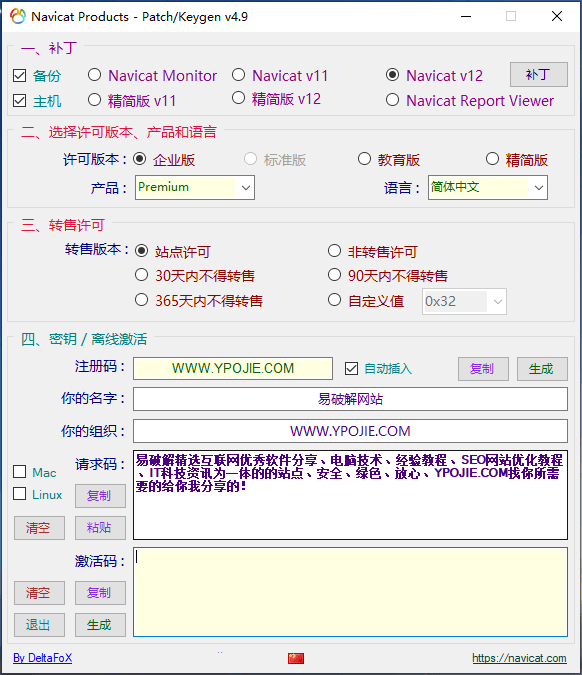Click 清空 button beside the 请求码 box
The image size is (582, 675).
[x=39, y=528]
